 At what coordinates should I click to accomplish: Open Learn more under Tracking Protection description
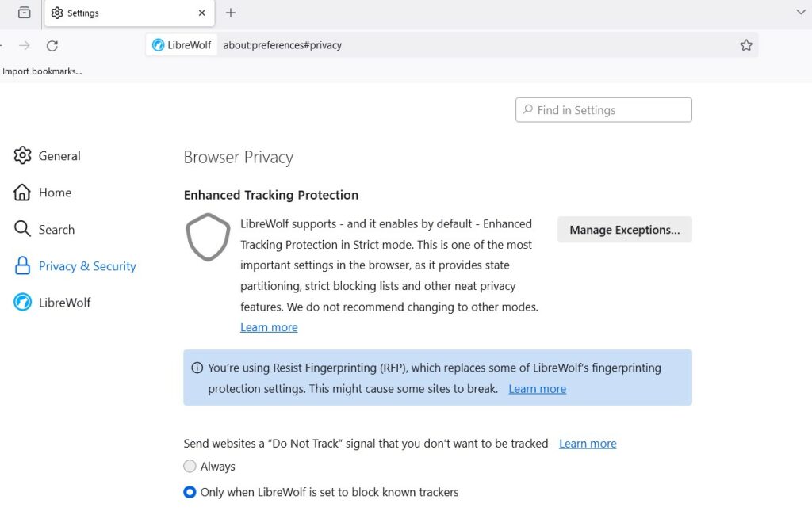(269, 327)
